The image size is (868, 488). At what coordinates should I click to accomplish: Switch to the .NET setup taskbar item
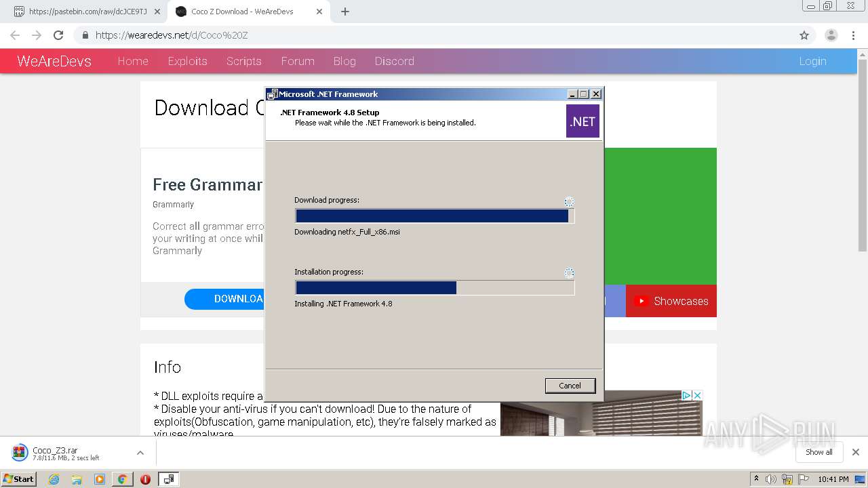(x=168, y=479)
